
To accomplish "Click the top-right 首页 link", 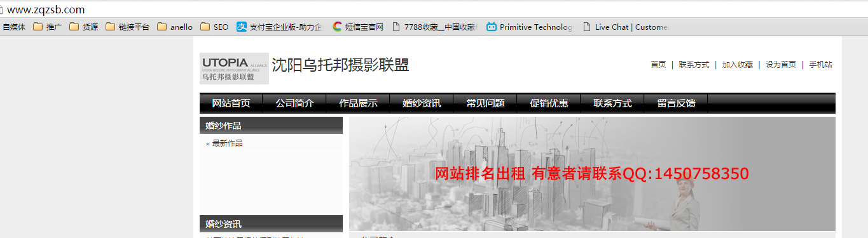I will coord(658,65).
